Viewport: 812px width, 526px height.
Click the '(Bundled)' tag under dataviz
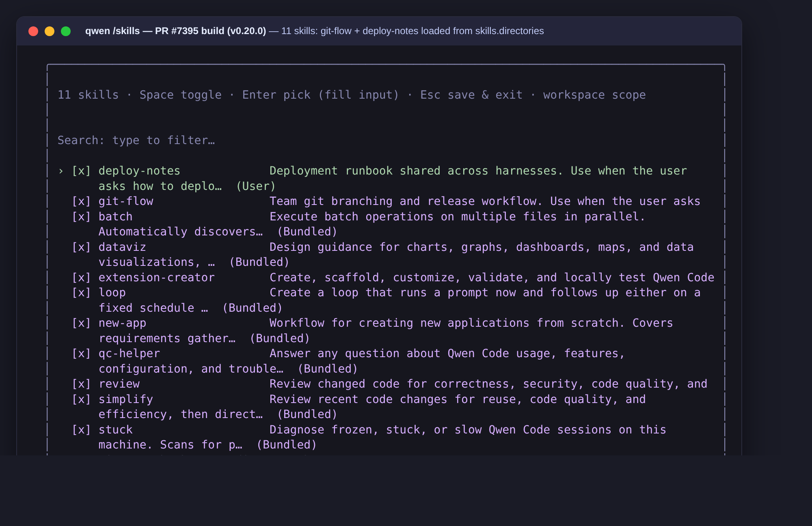pyautogui.click(x=259, y=262)
